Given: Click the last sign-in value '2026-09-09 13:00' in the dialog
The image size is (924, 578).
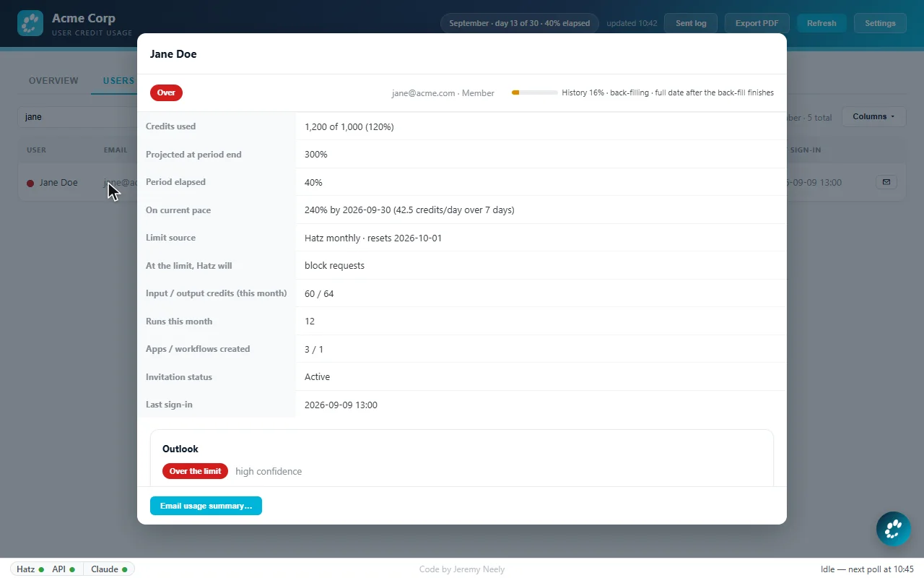Looking at the screenshot, I should tap(341, 405).
